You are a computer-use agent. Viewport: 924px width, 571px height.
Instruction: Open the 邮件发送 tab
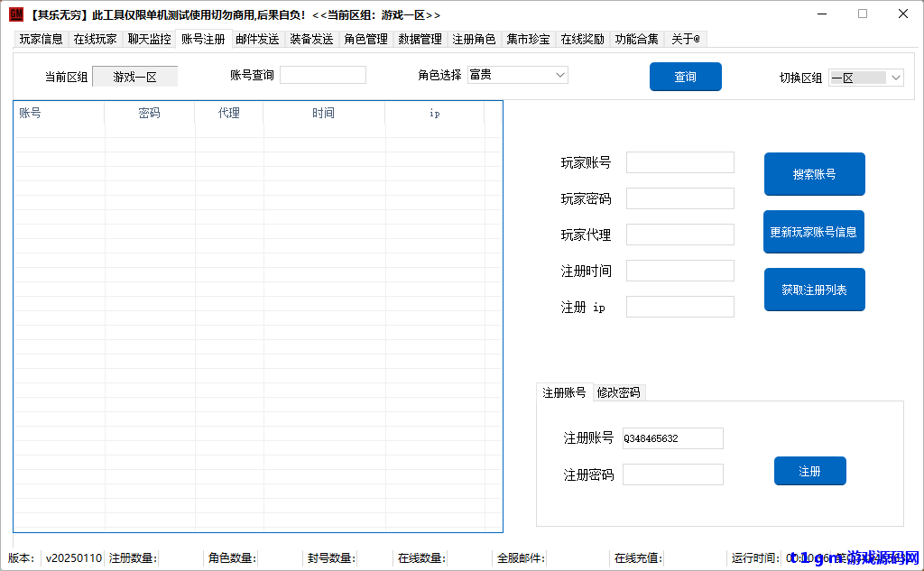tap(257, 39)
